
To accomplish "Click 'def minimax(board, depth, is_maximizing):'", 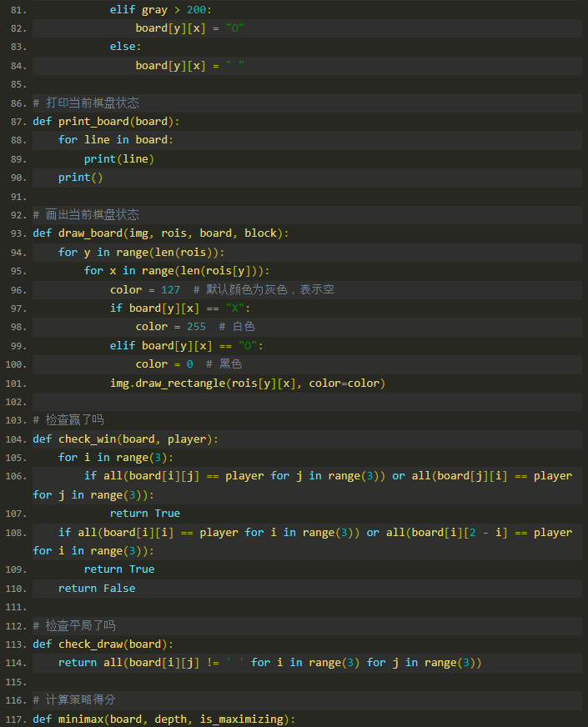I will [164, 719].
